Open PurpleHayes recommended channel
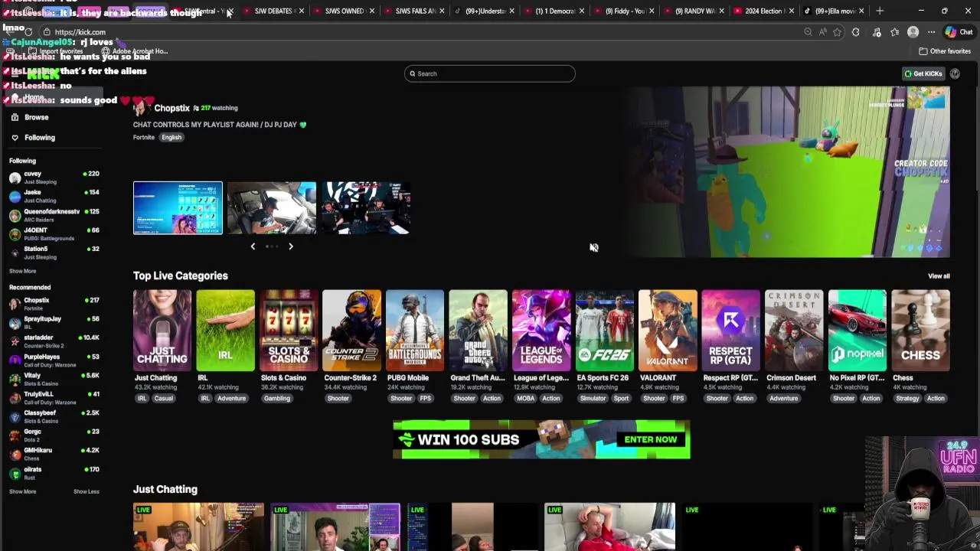The width and height of the screenshot is (980, 551). [54, 360]
